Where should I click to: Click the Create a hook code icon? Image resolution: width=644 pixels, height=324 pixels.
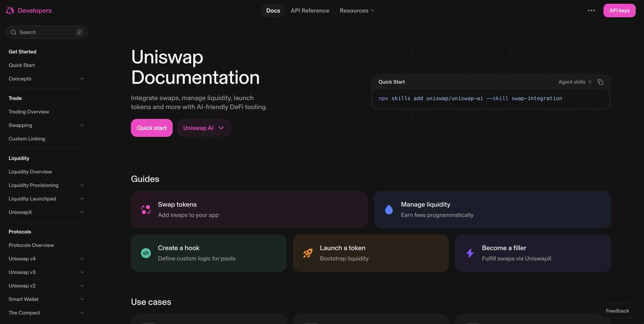tap(146, 253)
